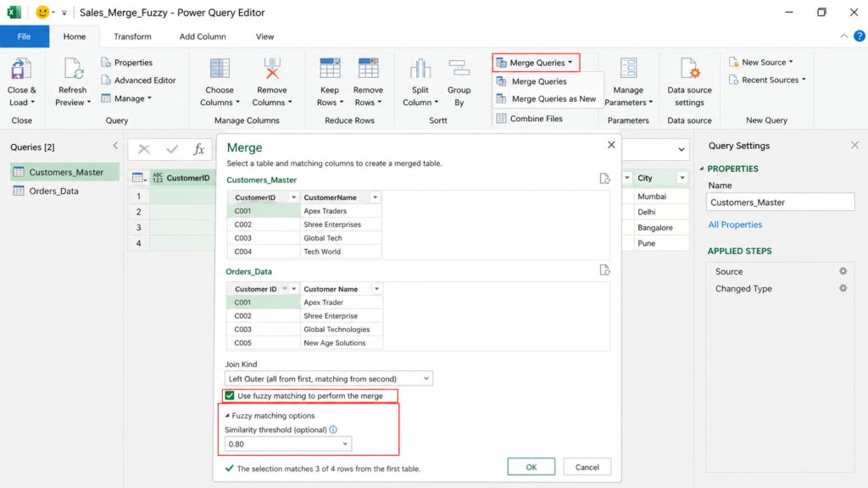This screenshot has height=488, width=868.
Task: Open the All Properties link
Action: coord(735,225)
